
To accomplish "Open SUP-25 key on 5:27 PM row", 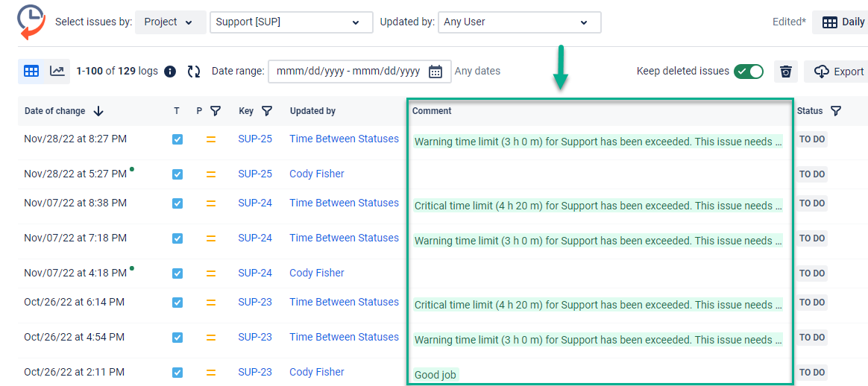I will [x=255, y=174].
